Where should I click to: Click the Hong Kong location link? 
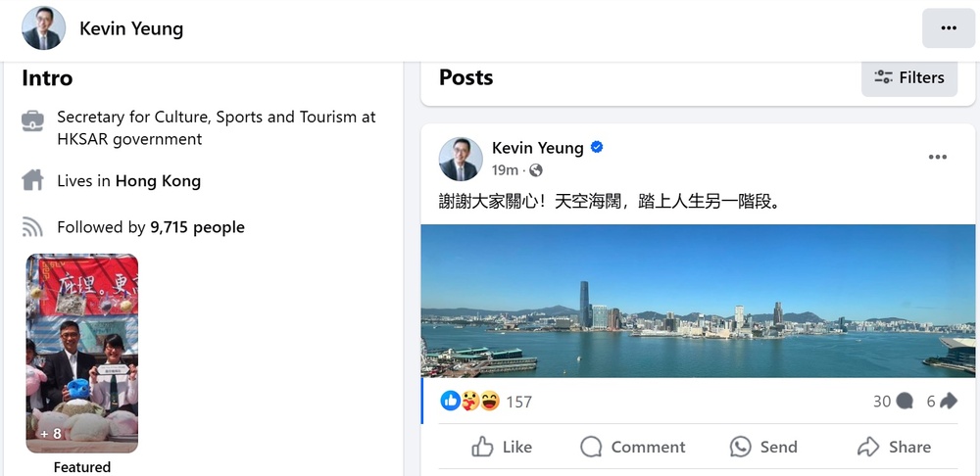(158, 181)
